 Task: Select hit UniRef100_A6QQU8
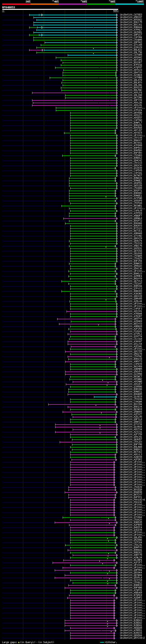tap(131, 628)
